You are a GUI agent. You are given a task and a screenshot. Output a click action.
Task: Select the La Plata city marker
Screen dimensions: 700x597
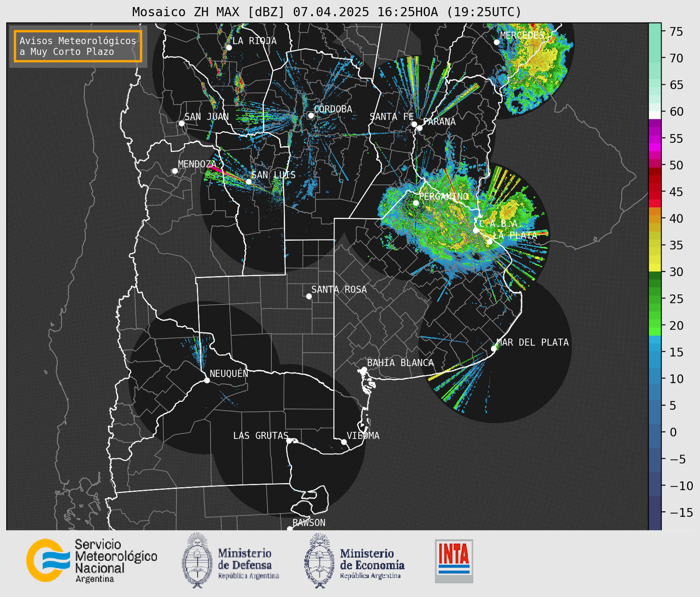[490, 242]
